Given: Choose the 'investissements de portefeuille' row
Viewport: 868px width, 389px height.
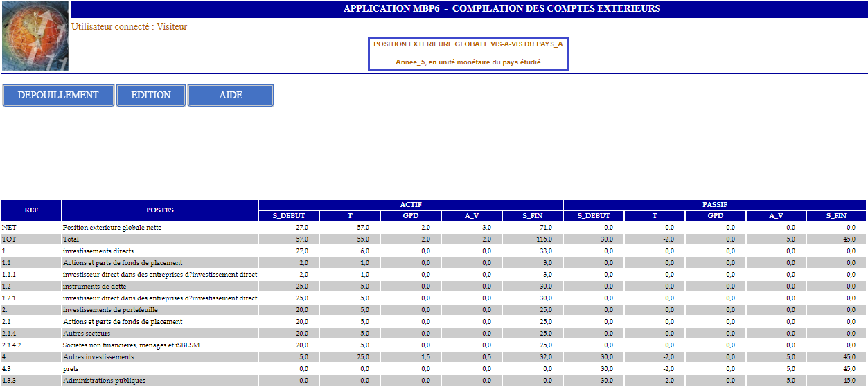Looking at the screenshot, I should [x=107, y=310].
